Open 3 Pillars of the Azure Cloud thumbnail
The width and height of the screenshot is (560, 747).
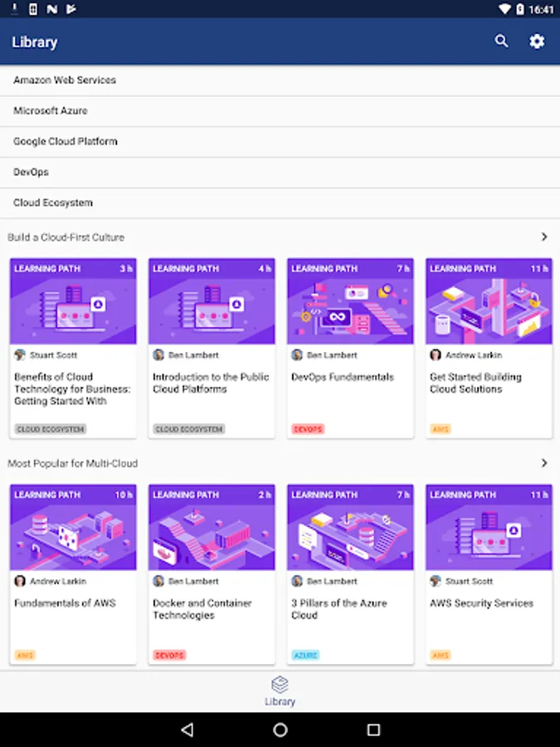click(350, 527)
